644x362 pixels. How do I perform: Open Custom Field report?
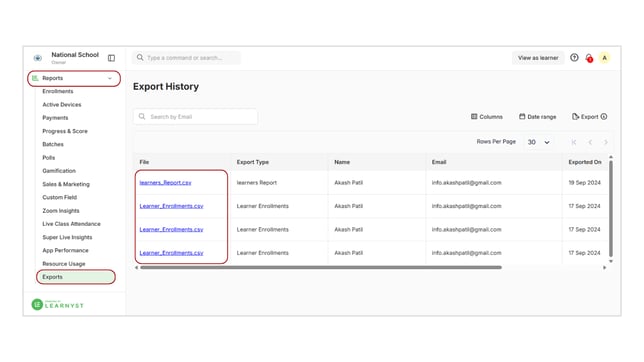pyautogui.click(x=60, y=197)
